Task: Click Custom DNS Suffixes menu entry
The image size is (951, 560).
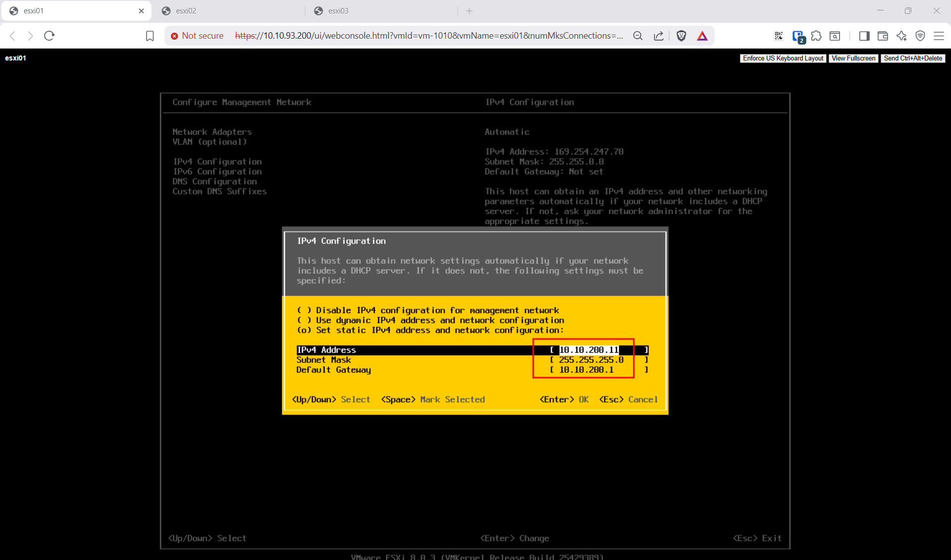Action: click(x=220, y=191)
